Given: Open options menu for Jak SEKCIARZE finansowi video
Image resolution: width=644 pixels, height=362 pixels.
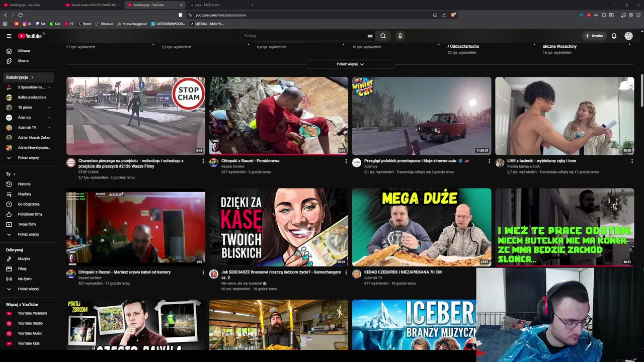Looking at the screenshot, I should click(346, 273).
